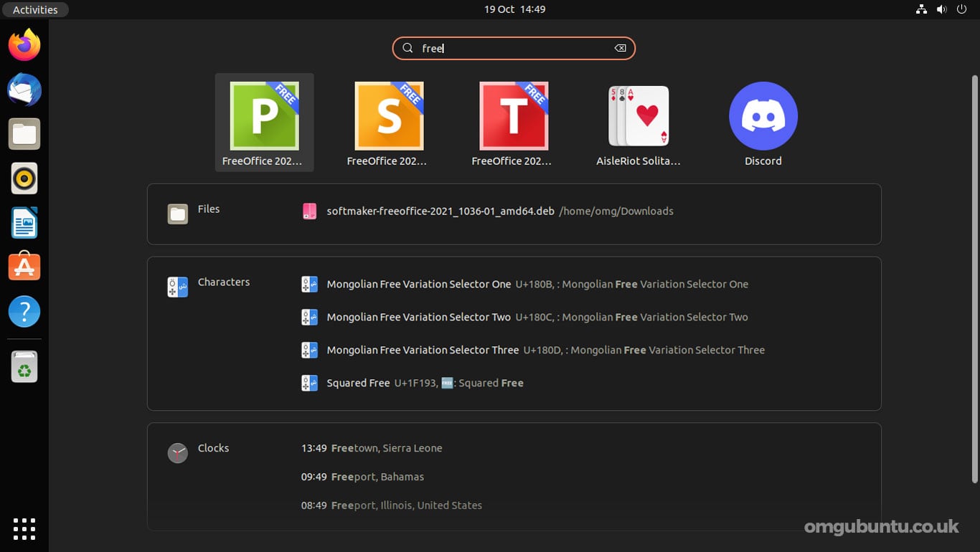Open Ubuntu Software in dock
This screenshot has width=980, height=552.
[x=24, y=267]
